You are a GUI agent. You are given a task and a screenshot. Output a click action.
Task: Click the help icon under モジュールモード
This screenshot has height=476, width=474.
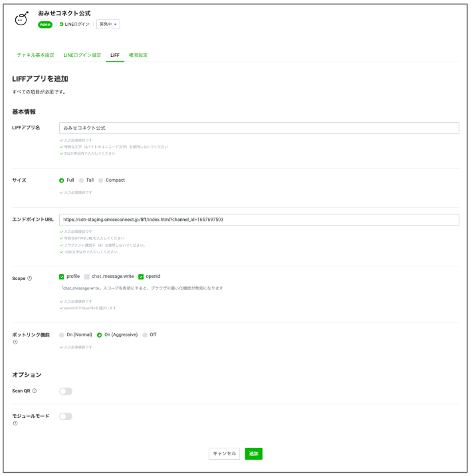pos(15,424)
